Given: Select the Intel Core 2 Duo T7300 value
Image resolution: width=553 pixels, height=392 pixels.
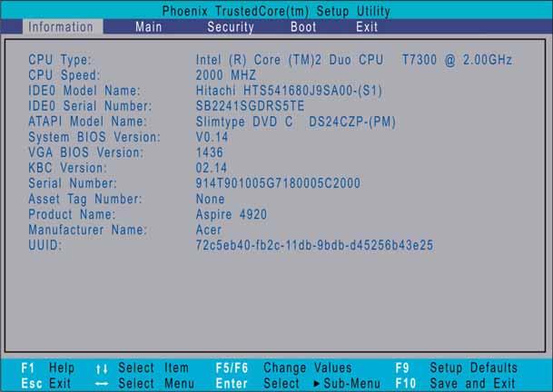Looking at the screenshot, I should click(x=354, y=60).
